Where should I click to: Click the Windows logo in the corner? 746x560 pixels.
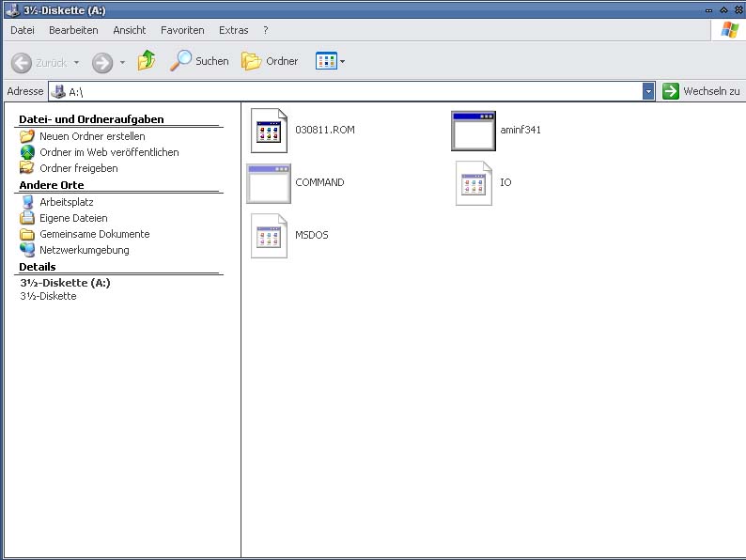coord(730,30)
